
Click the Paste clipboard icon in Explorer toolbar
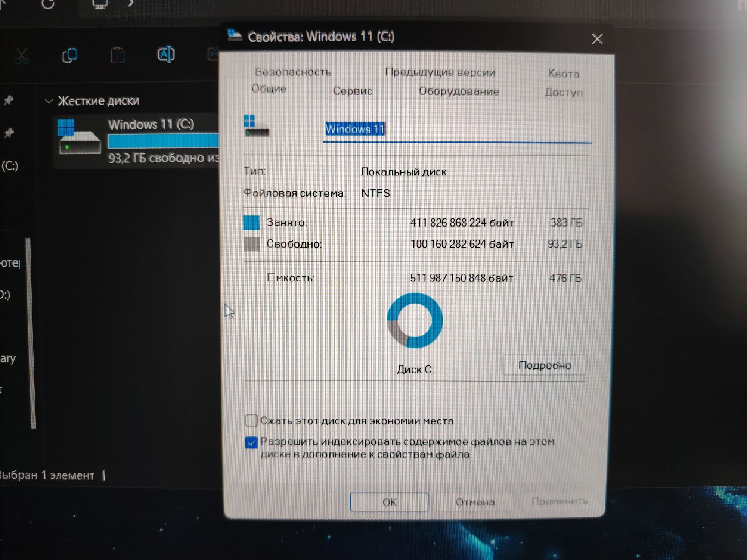[118, 55]
